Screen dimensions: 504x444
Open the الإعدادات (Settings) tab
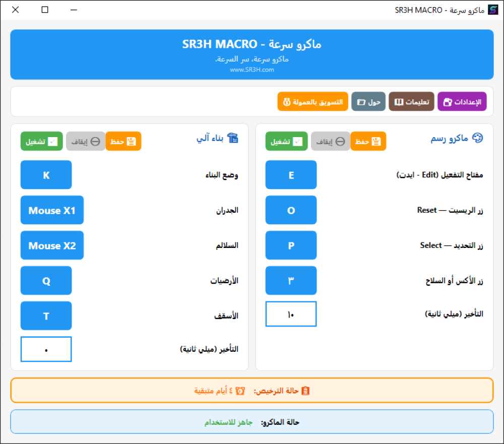point(462,102)
